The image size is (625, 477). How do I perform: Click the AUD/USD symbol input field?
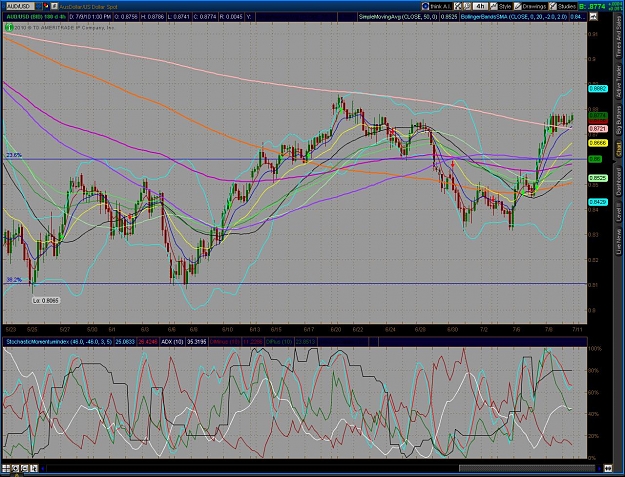tap(18, 6)
